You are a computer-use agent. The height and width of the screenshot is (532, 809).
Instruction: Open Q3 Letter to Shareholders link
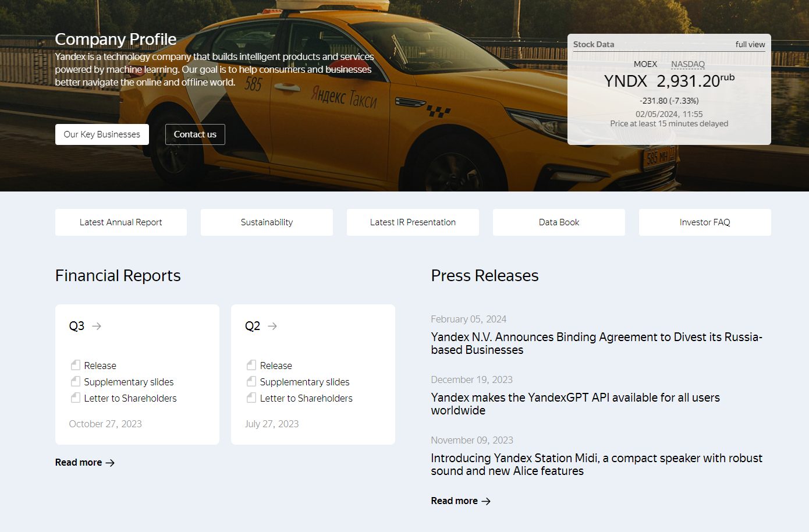click(x=130, y=398)
